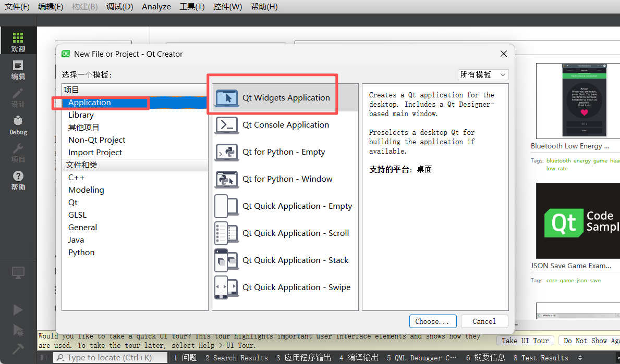Viewport: 620px width, 364px height.
Task: Select Qt Quick Application - Stack icon
Action: pos(227,260)
